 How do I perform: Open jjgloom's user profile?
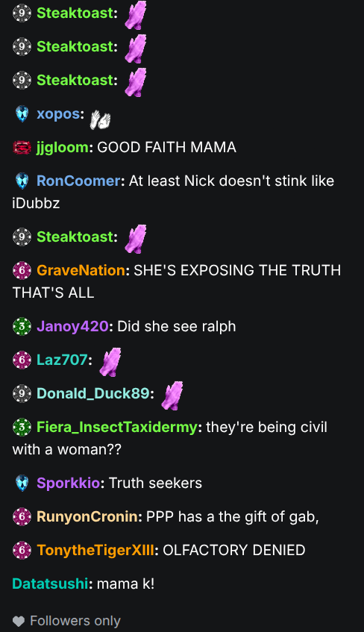coord(63,148)
